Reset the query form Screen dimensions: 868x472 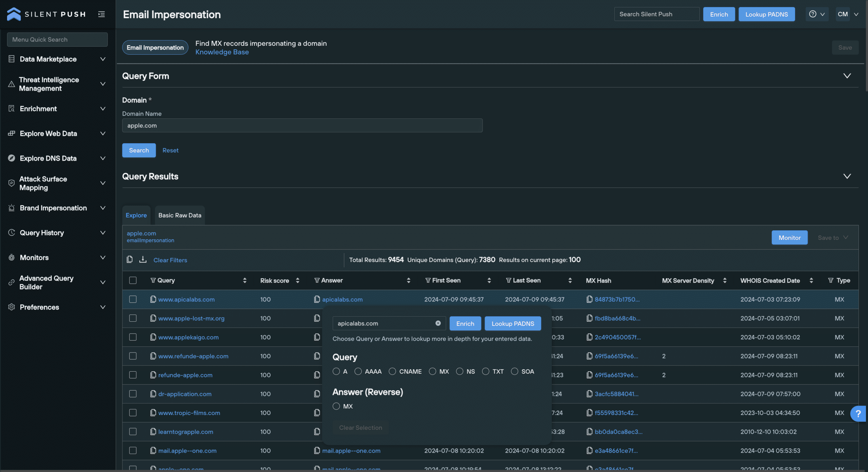point(170,150)
